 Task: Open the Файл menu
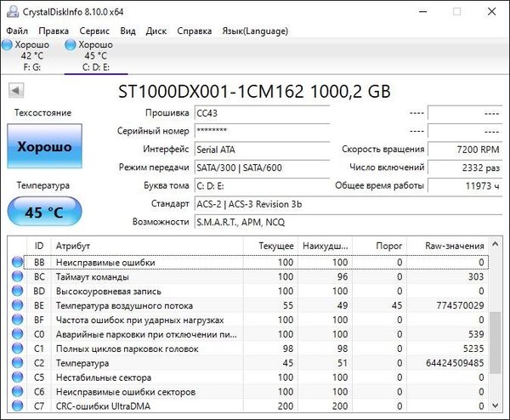tap(17, 31)
